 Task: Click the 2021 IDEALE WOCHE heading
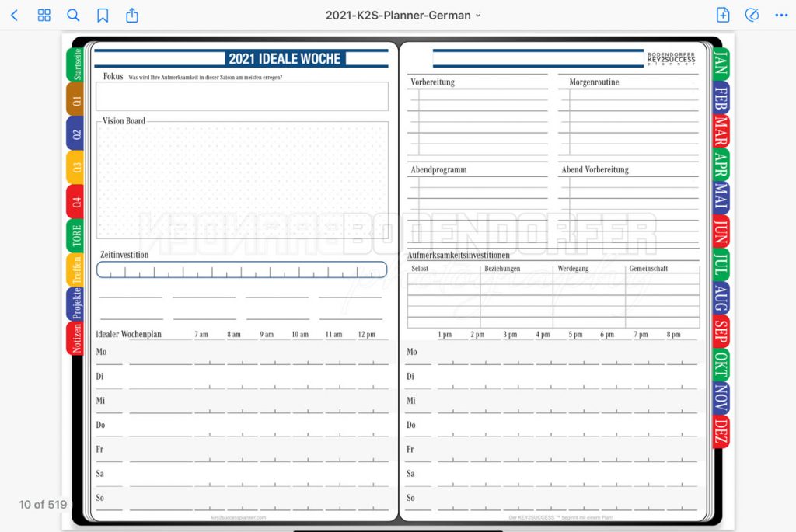pyautogui.click(x=285, y=58)
